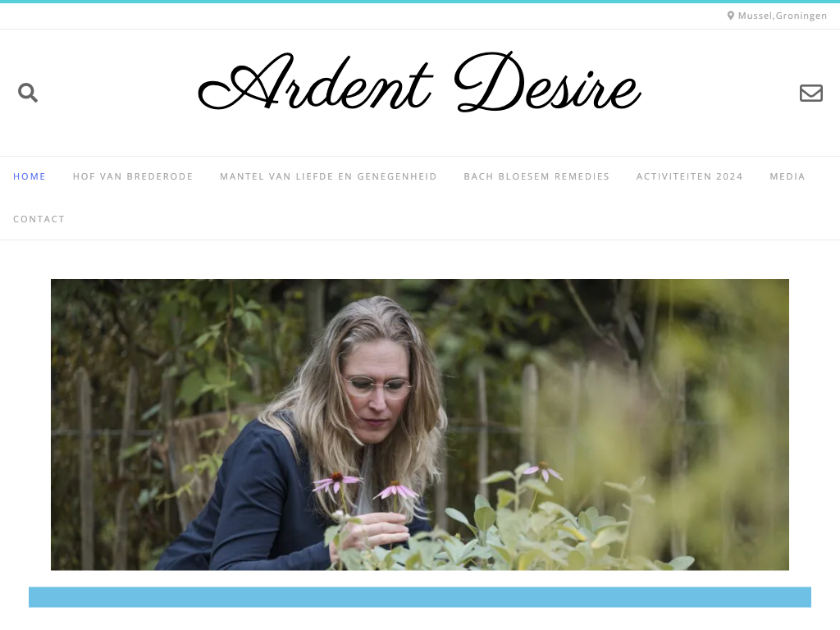Click the leftmost pink coneflower
Viewport: 840px width, 630px height.
[x=336, y=481]
